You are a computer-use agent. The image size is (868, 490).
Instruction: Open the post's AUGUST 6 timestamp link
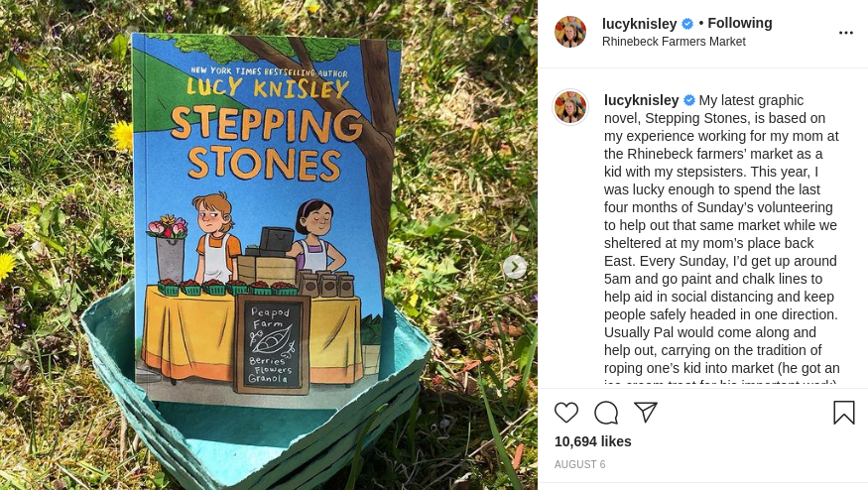click(579, 464)
